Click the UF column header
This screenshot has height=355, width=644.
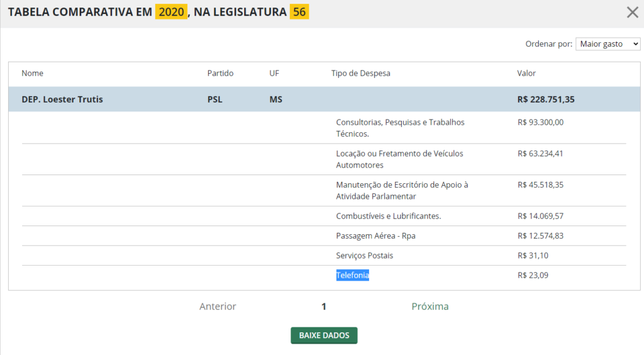[274, 73]
